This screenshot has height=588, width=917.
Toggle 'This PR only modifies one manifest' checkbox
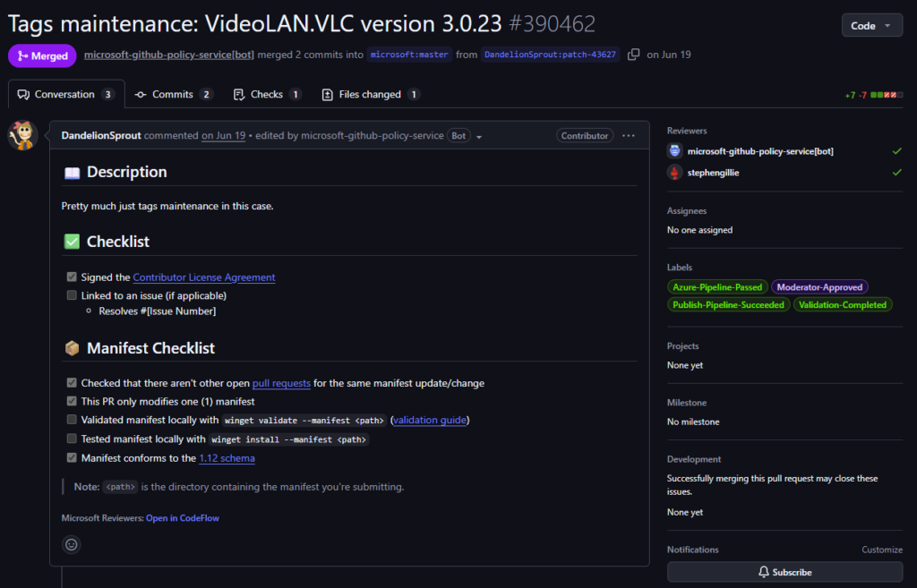click(72, 401)
